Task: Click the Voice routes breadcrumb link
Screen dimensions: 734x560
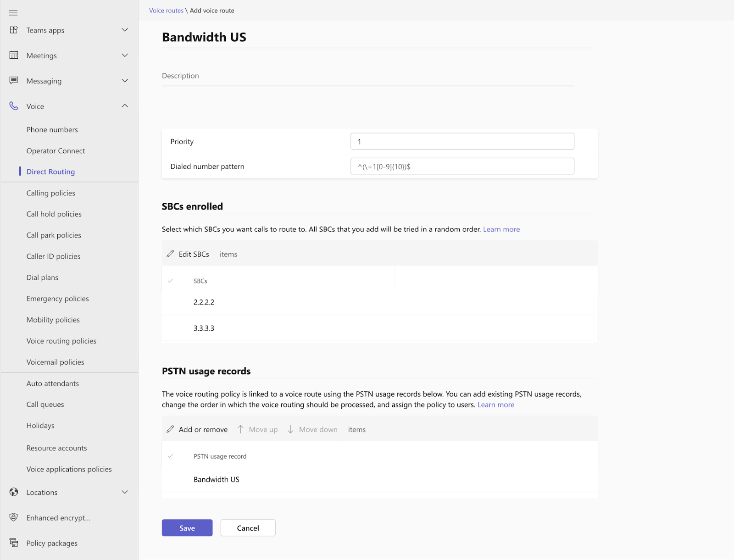Action: coord(166,11)
